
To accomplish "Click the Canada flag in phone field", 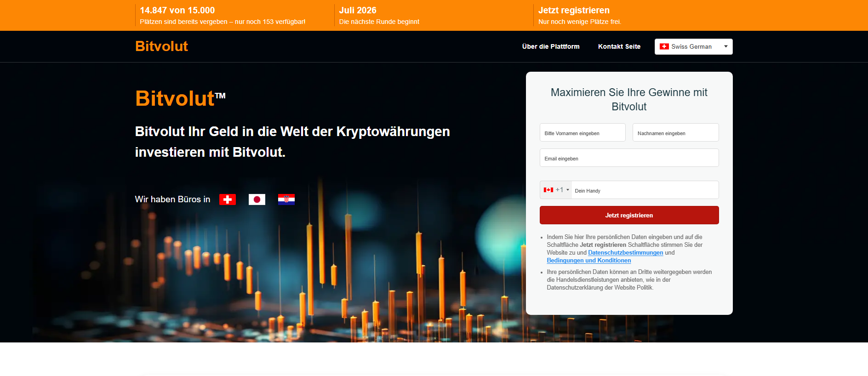I will tap(548, 190).
